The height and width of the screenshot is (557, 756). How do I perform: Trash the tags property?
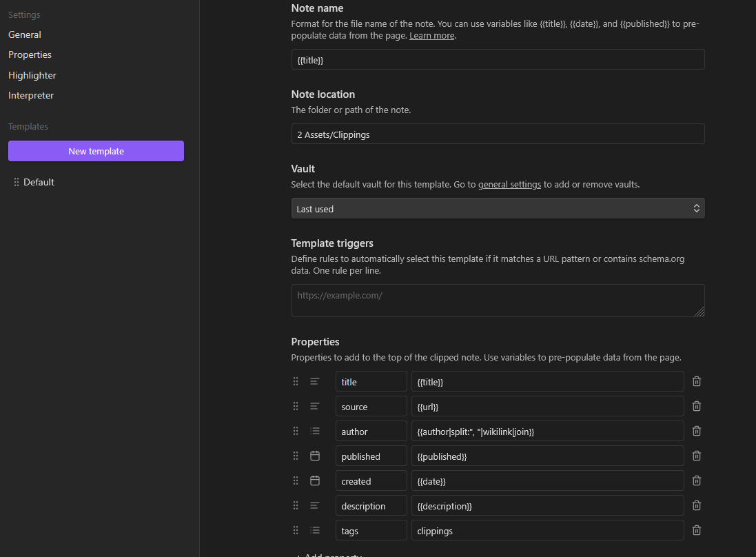pyautogui.click(x=696, y=529)
